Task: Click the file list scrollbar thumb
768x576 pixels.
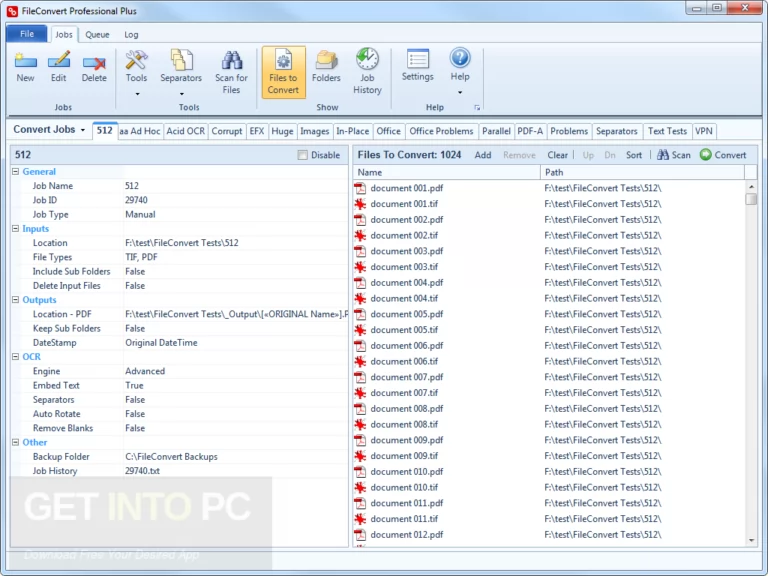Action: click(751, 199)
